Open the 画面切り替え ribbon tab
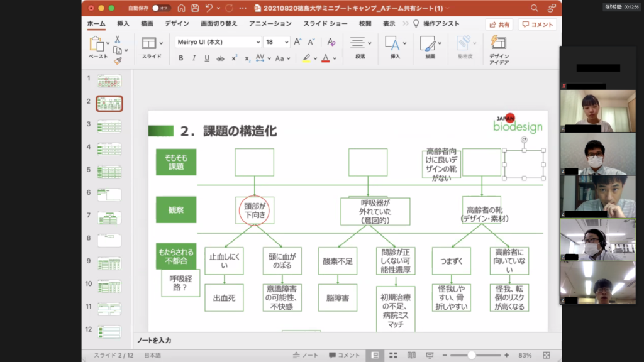Screen dimensions: 644x362 (x=219, y=24)
